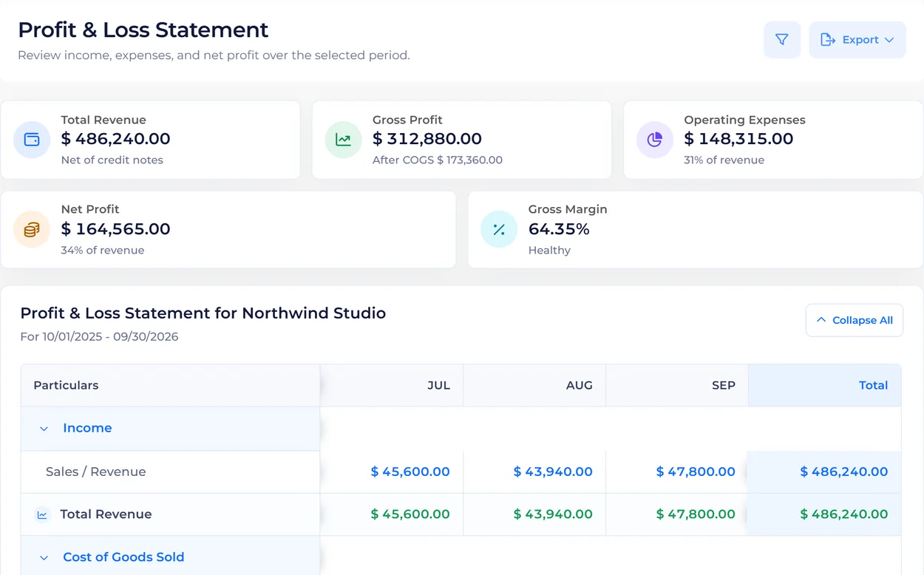Click the date range 10/01/2025 - 09/30/2026
The width and height of the screenshot is (924, 575).
110,337
